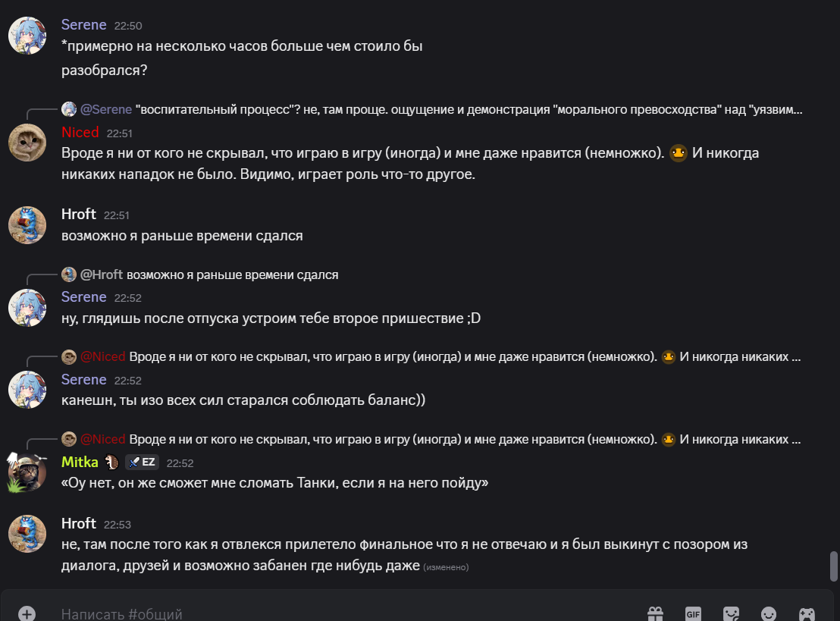Click Serene's avatar on the 22:50 message
Screen dimensions: 840x621
point(27,36)
